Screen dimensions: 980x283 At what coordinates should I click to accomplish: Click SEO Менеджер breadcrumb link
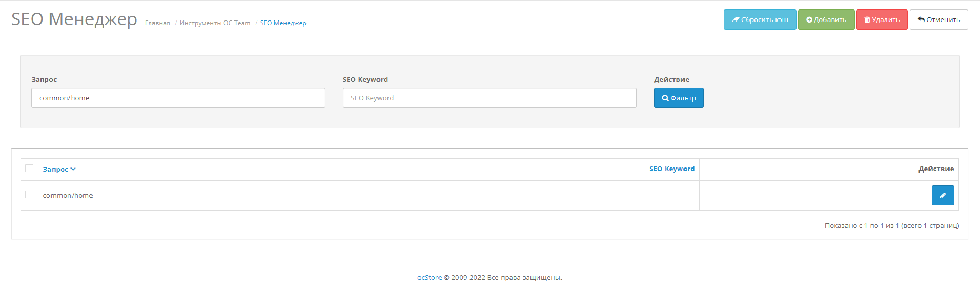(283, 23)
